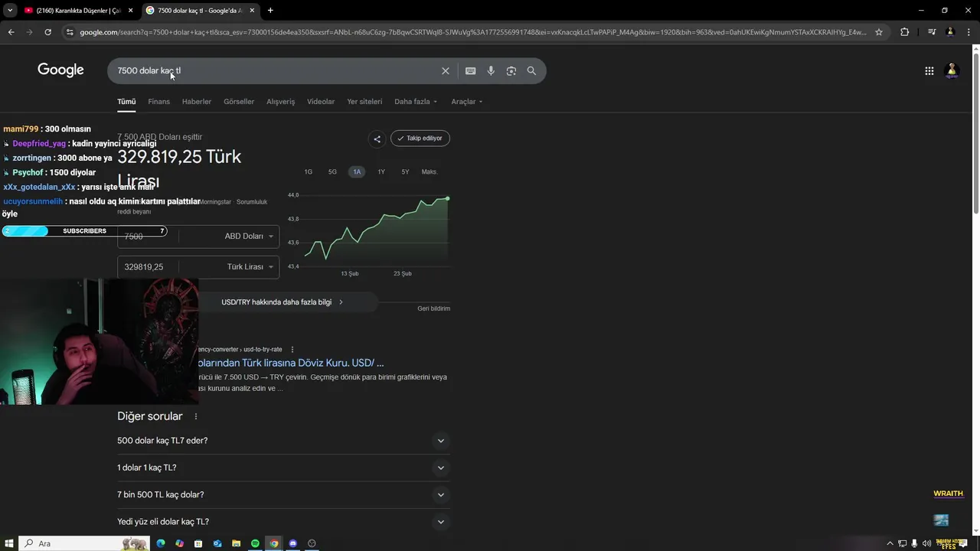Click the 7500 dolar kaç tl search field
The height and width of the screenshot is (551, 980).
click(276, 71)
